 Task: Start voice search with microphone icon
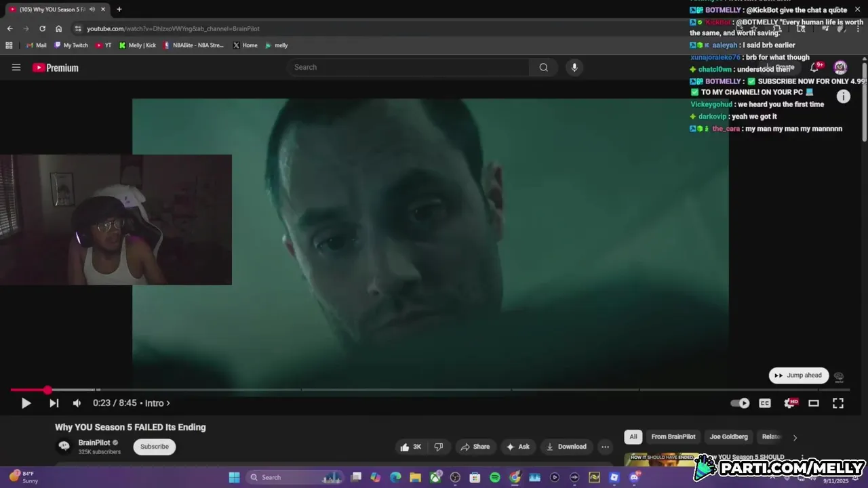[x=574, y=67]
